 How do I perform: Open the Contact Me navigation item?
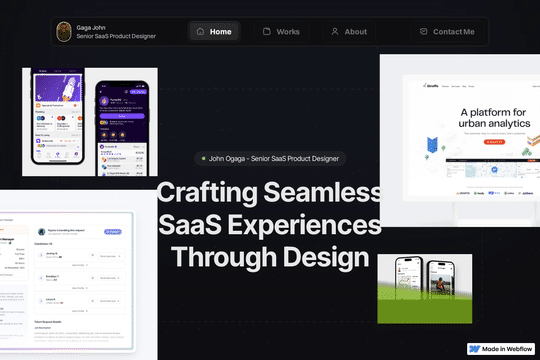tap(447, 32)
